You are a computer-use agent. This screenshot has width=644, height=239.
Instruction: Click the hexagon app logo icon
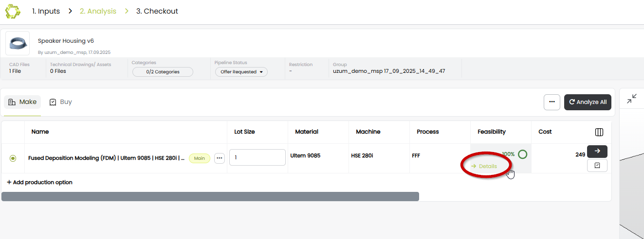tap(13, 11)
